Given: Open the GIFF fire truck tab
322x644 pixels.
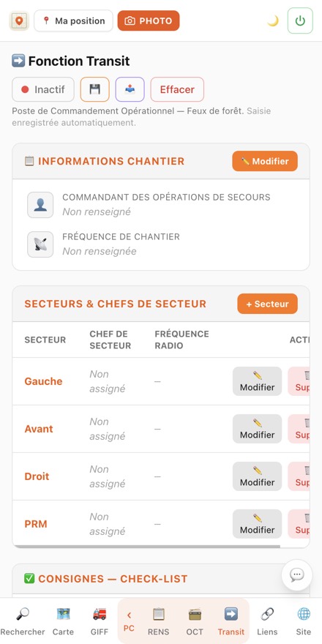Looking at the screenshot, I should coord(100,621).
